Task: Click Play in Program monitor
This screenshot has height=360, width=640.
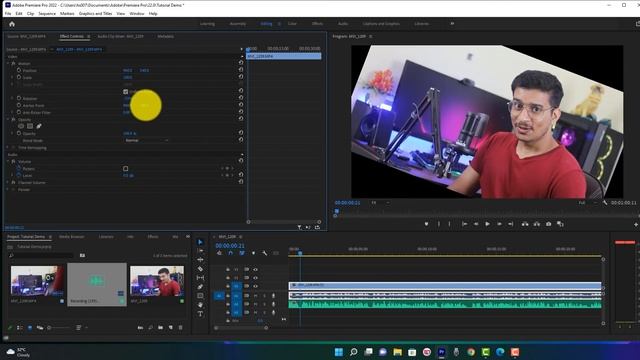Action: (x=487, y=224)
